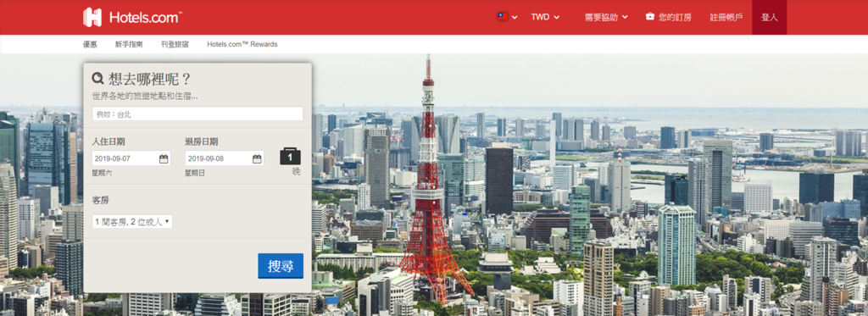
Task: Open the 優惠 deals tab
Action: [90, 44]
